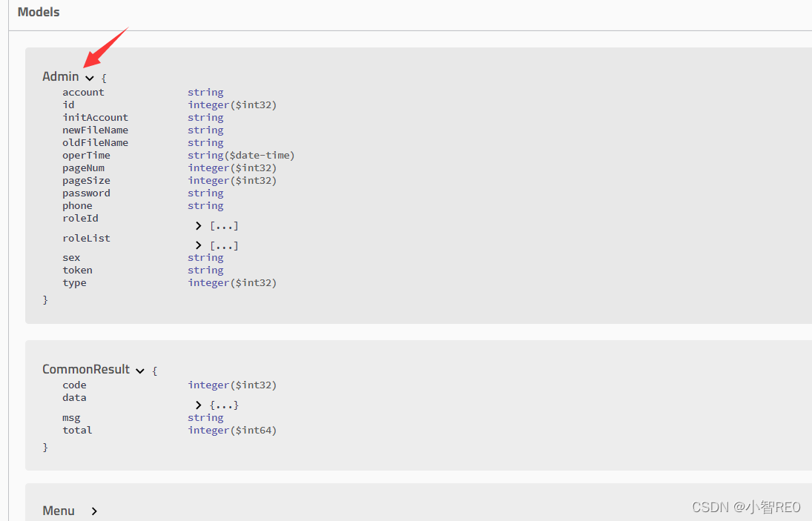Collapse the CommonResult model chevron
The image size is (812, 521).
[140, 371]
